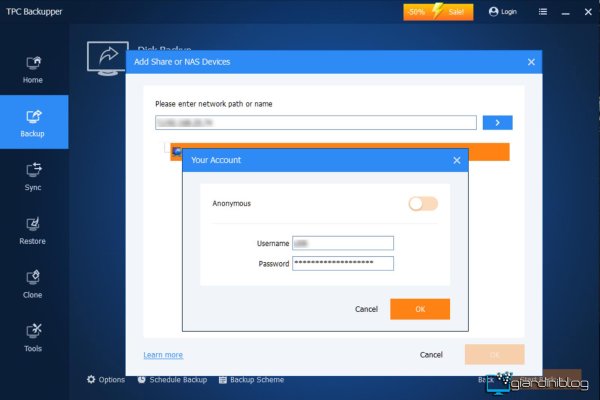Click the Password field
The image size is (600, 400).
(343, 263)
